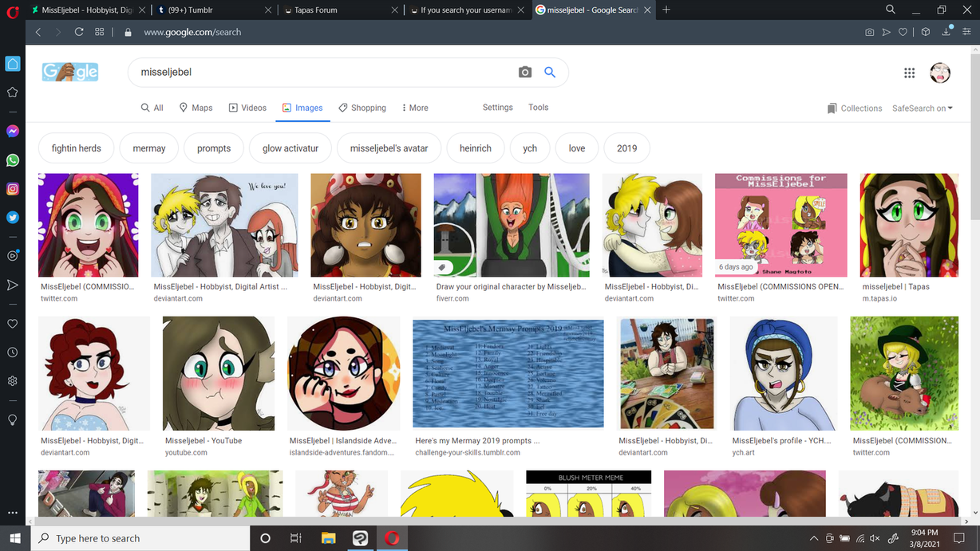The height and width of the screenshot is (551, 980).
Task: Open the Mermay Prompts 2019 image result
Action: pyautogui.click(x=508, y=374)
